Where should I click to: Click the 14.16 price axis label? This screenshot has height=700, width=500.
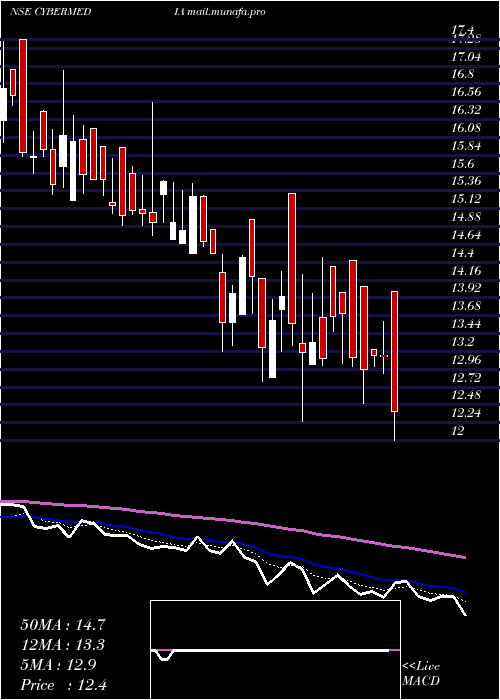(467, 270)
